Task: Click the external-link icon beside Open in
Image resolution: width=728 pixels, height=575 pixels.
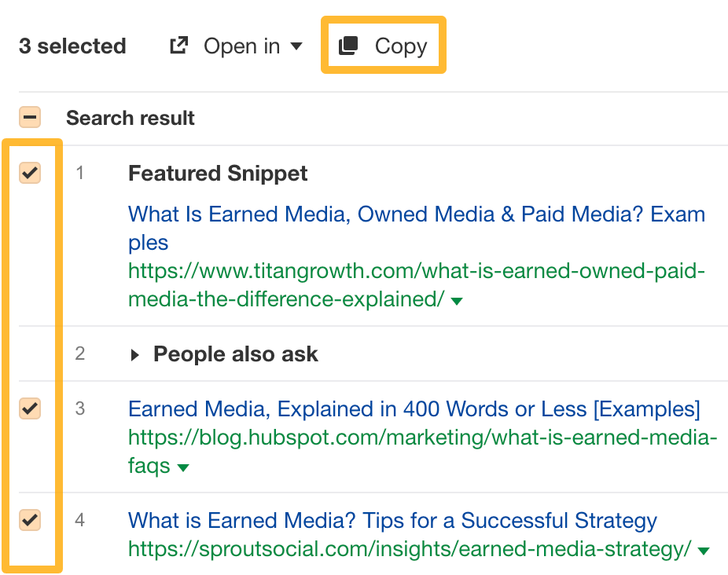Action: coord(179,46)
